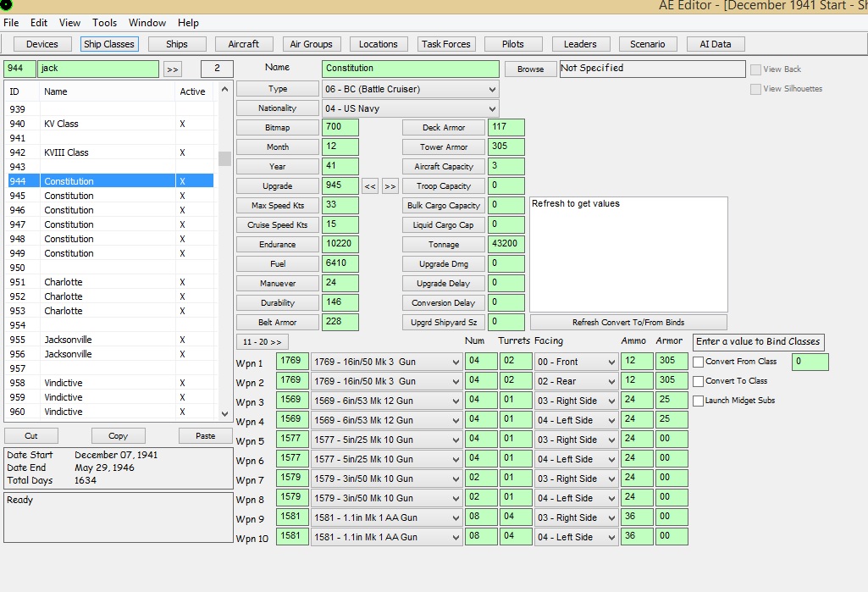Click the Durability value field
This screenshot has width=868, height=592.
pos(340,302)
